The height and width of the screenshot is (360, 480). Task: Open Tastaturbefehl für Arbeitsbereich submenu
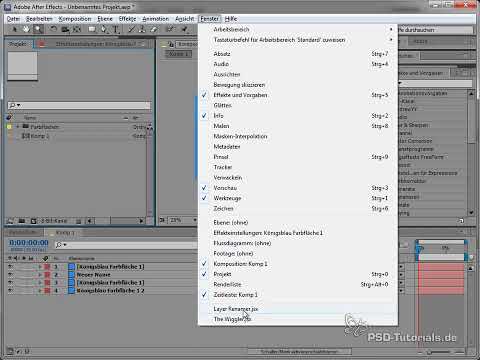(x=298, y=40)
